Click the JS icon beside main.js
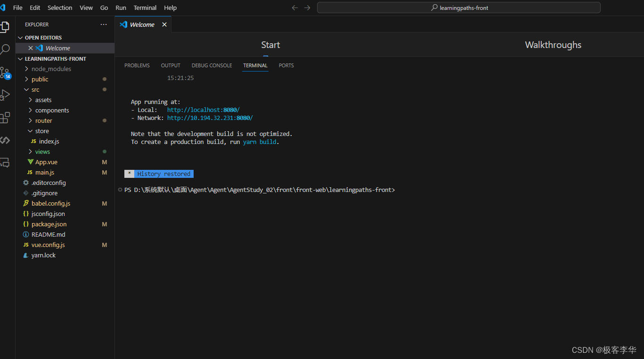Screen dimensions: 644x359 tap(30, 172)
